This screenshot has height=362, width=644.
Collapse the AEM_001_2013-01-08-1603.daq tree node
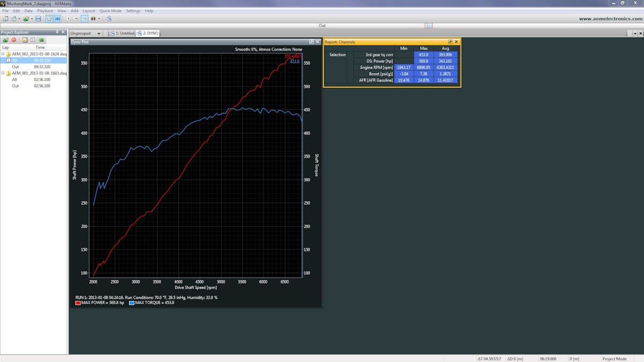pos(3,73)
